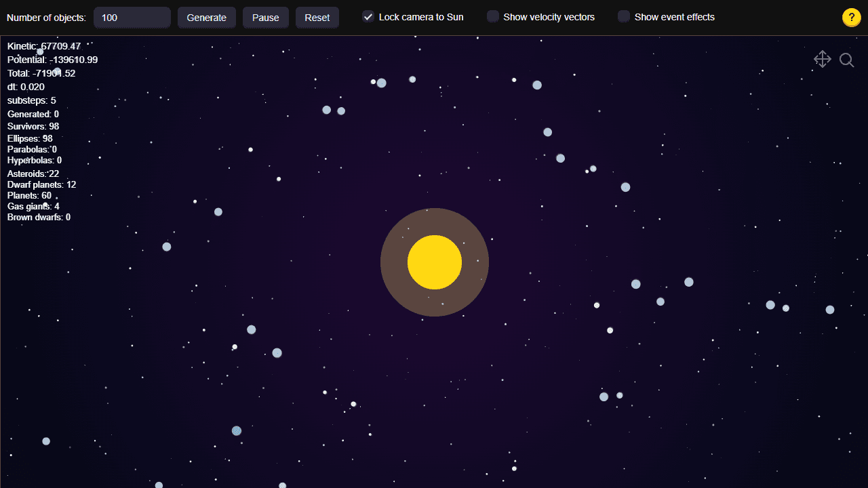Click the Hyperbolas: 0 stat
This screenshot has height=488, width=868.
click(35, 160)
